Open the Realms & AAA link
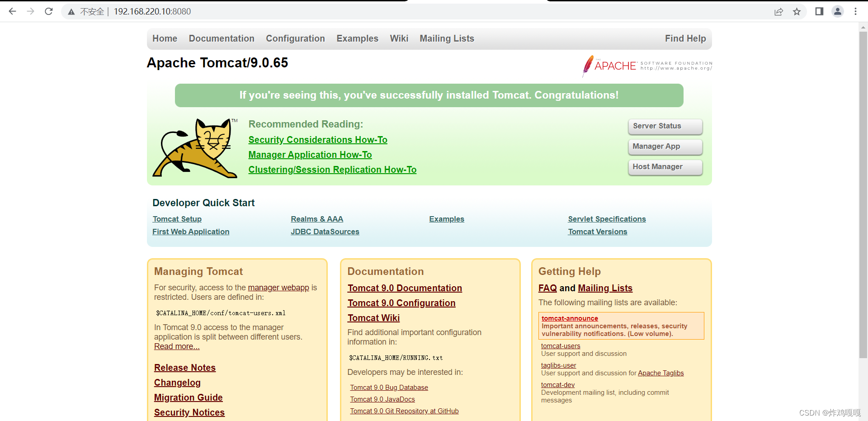 tap(317, 219)
